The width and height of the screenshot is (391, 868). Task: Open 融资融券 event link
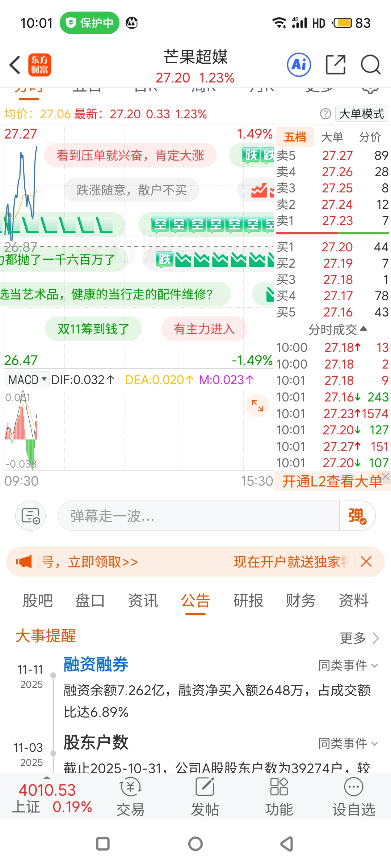96,664
